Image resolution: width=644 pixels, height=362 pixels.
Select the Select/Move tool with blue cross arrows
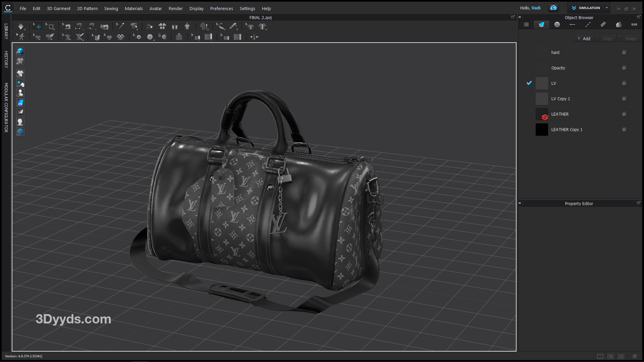37,26
